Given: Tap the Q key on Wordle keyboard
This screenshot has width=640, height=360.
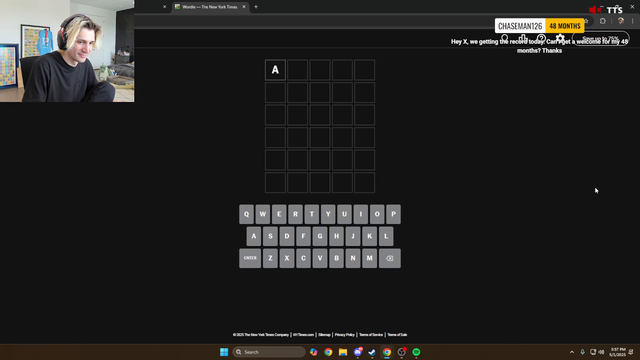Looking at the screenshot, I should (x=247, y=214).
